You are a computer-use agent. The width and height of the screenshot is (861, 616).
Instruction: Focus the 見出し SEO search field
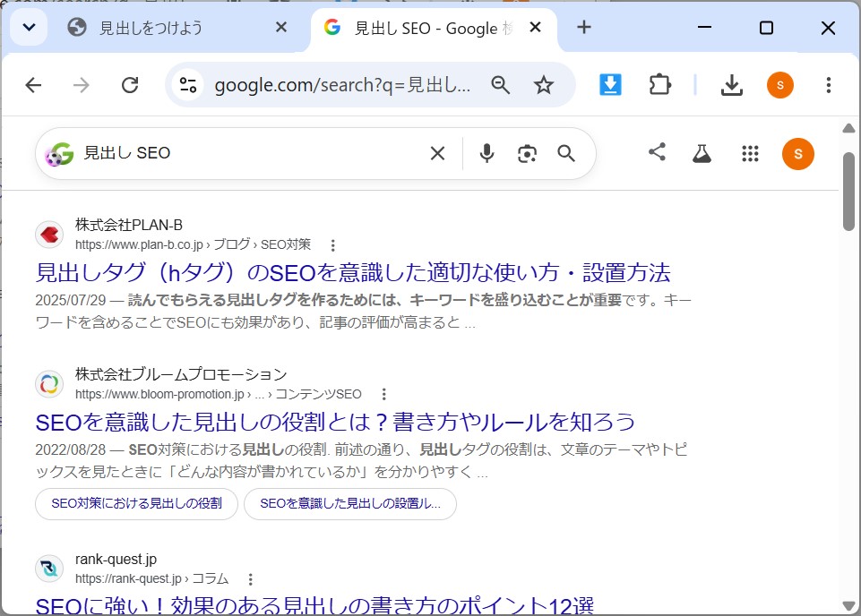click(x=253, y=153)
